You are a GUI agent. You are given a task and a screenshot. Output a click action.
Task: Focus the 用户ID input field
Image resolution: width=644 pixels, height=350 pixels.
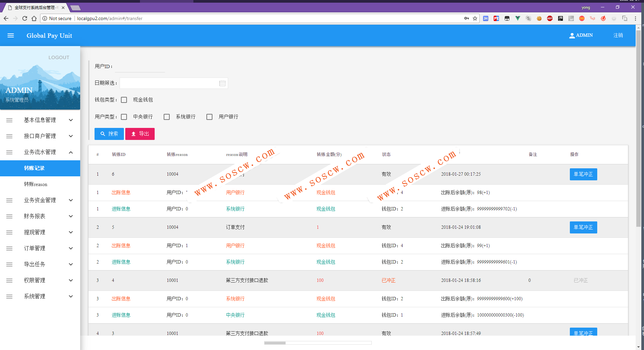click(140, 66)
